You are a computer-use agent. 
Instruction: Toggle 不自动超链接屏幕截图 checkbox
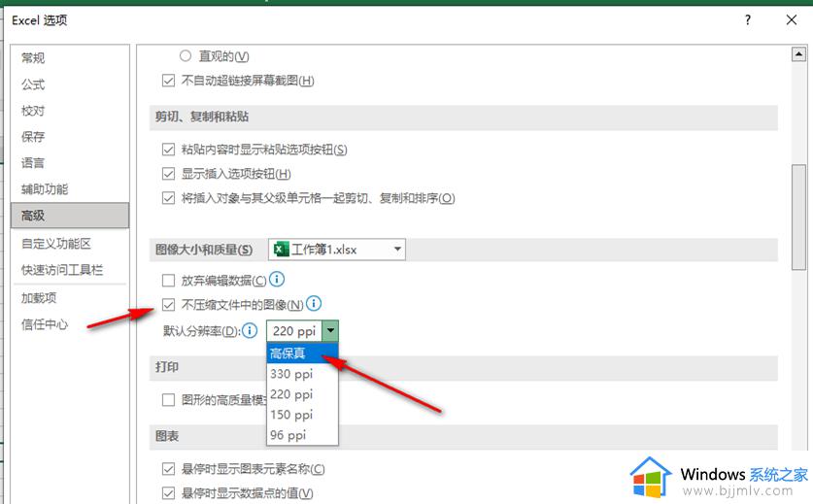pyautogui.click(x=168, y=81)
